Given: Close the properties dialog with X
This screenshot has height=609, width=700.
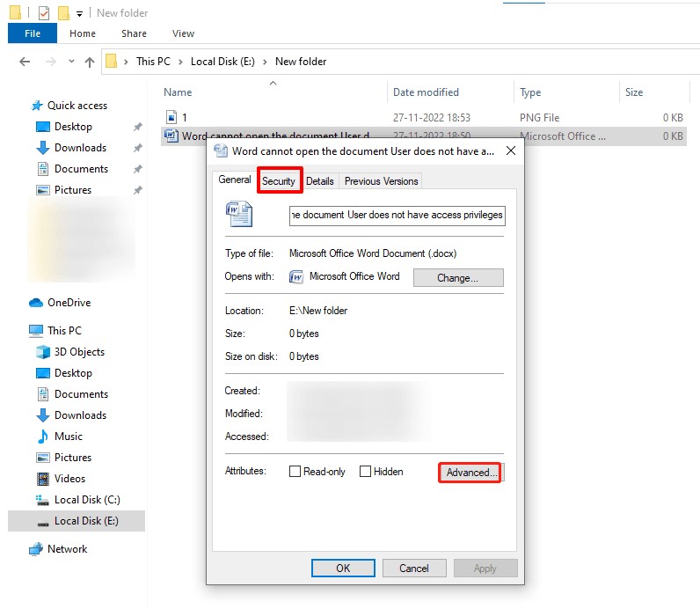Looking at the screenshot, I should point(511,151).
